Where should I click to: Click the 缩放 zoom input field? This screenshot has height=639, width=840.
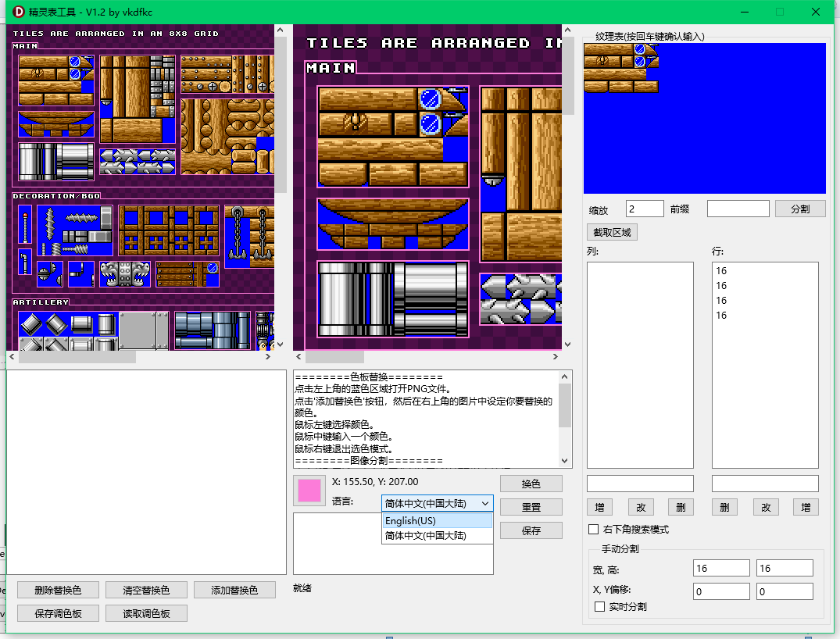(645, 209)
